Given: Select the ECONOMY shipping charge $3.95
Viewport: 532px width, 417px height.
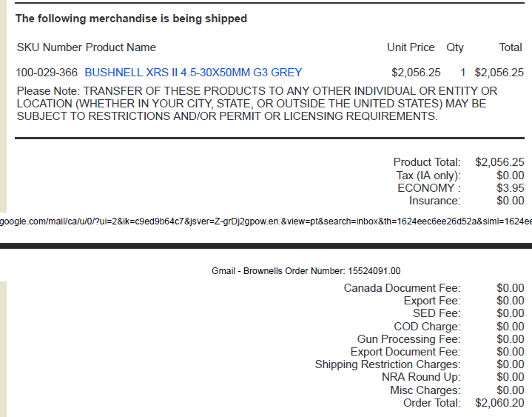Looking at the screenshot, I should tap(511, 188).
